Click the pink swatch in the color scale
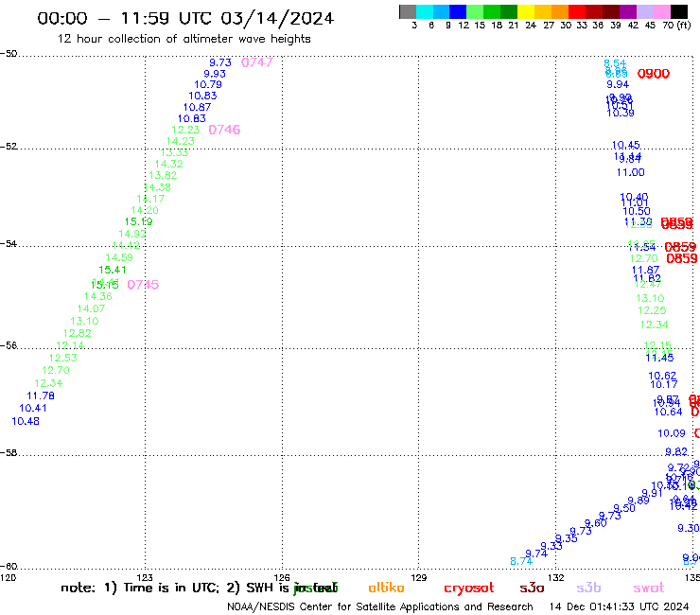This screenshot has width=700, height=615. [662, 12]
